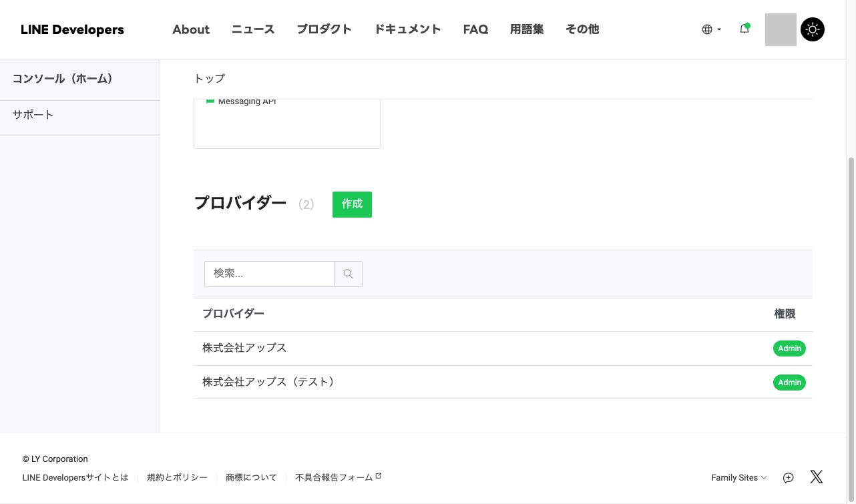Click the green 作成 button

[352, 204]
